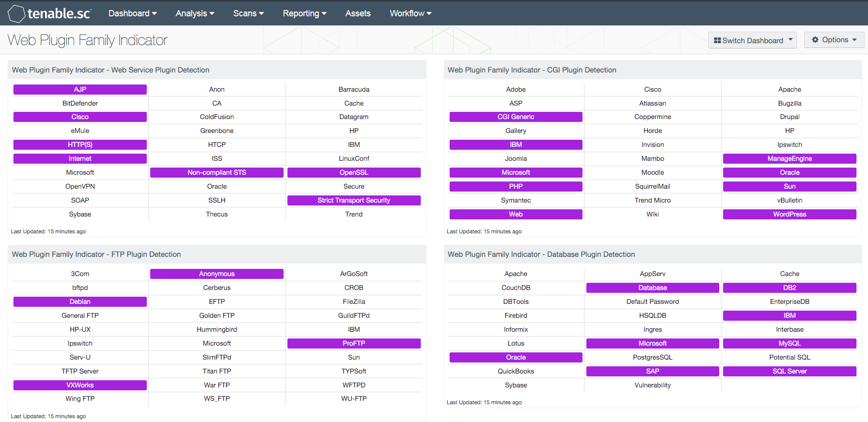Viewport: 868px width, 422px height.
Task: Select the Drupal cell
Action: (790, 117)
